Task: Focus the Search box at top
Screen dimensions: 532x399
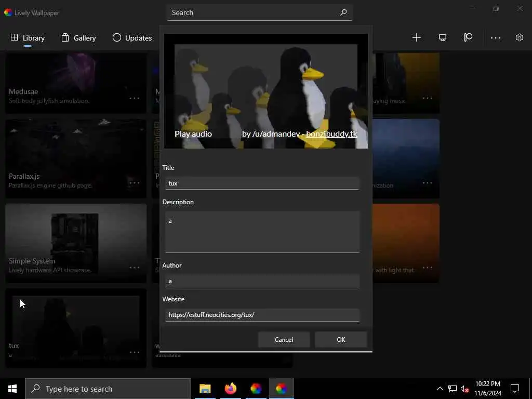Action: [x=260, y=12]
